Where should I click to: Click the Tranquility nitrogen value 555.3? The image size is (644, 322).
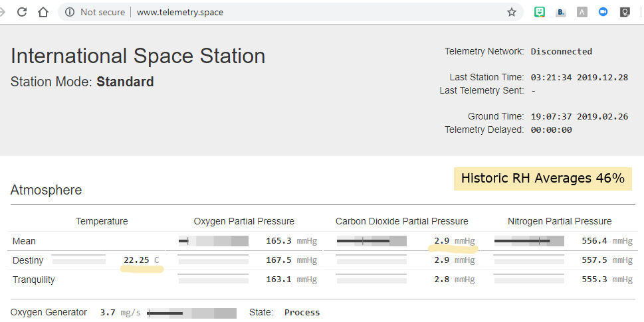(x=594, y=280)
